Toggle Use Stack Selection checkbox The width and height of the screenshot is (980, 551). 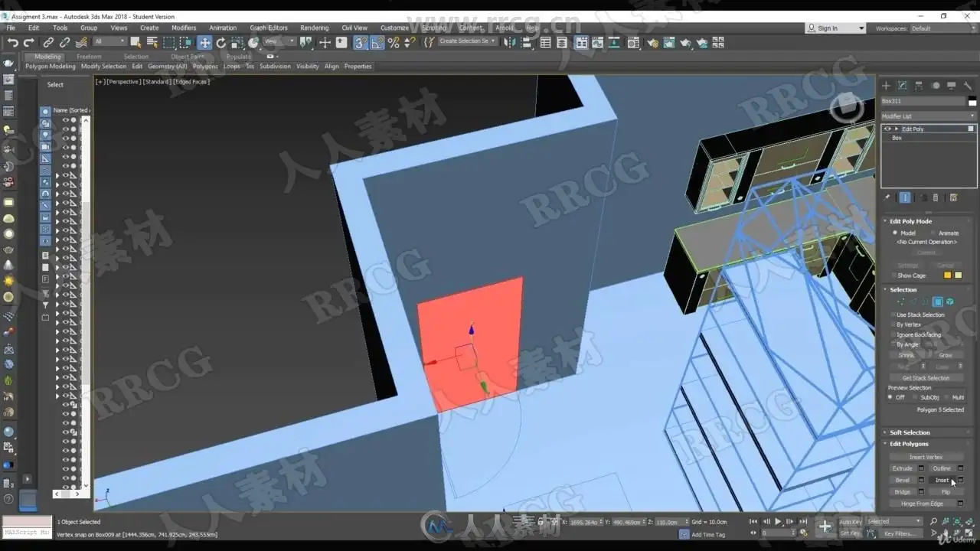click(893, 315)
